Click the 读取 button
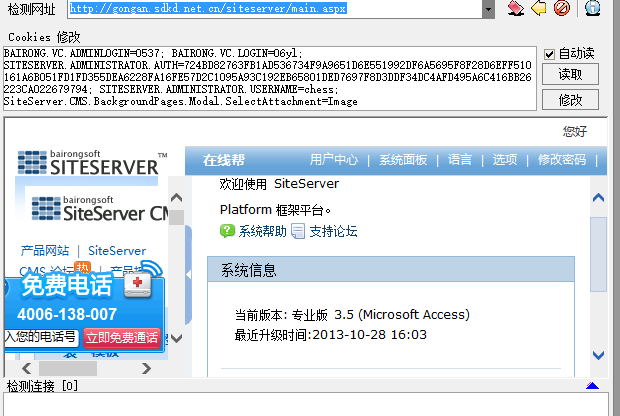620x416 pixels. 570,74
